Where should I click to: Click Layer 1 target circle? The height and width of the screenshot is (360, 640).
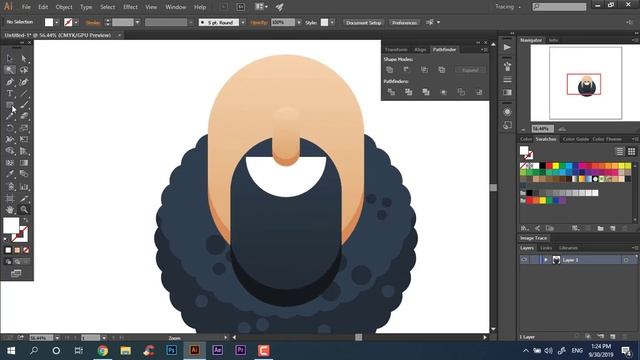point(626,260)
